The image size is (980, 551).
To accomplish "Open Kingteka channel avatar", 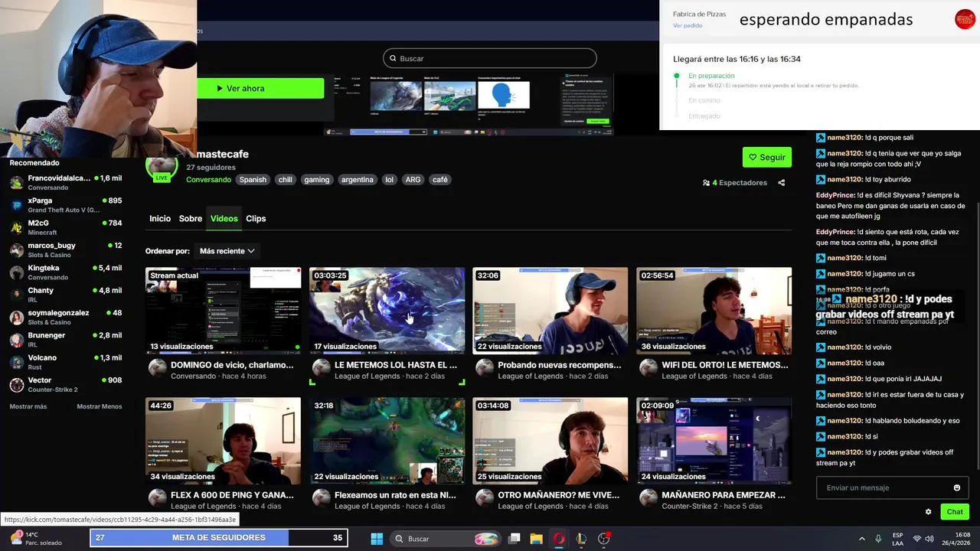I will click(x=16, y=272).
